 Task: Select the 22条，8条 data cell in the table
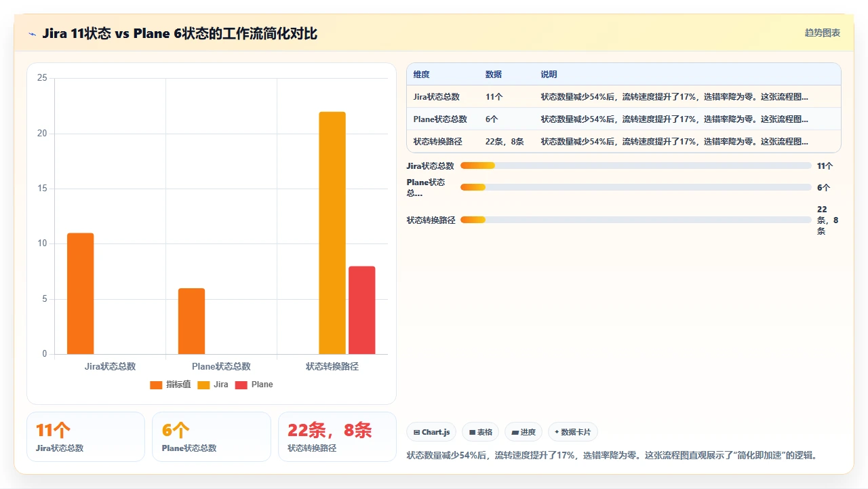click(x=505, y=142)
